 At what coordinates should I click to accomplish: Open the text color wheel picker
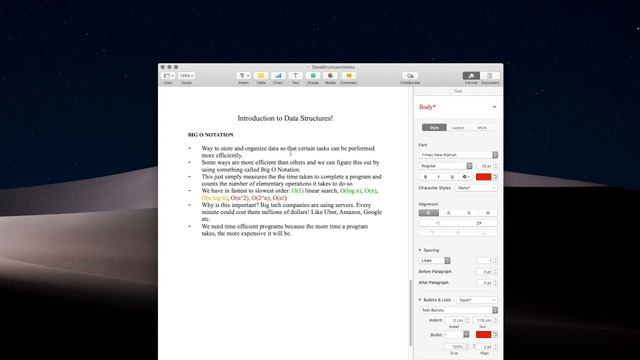495,177
